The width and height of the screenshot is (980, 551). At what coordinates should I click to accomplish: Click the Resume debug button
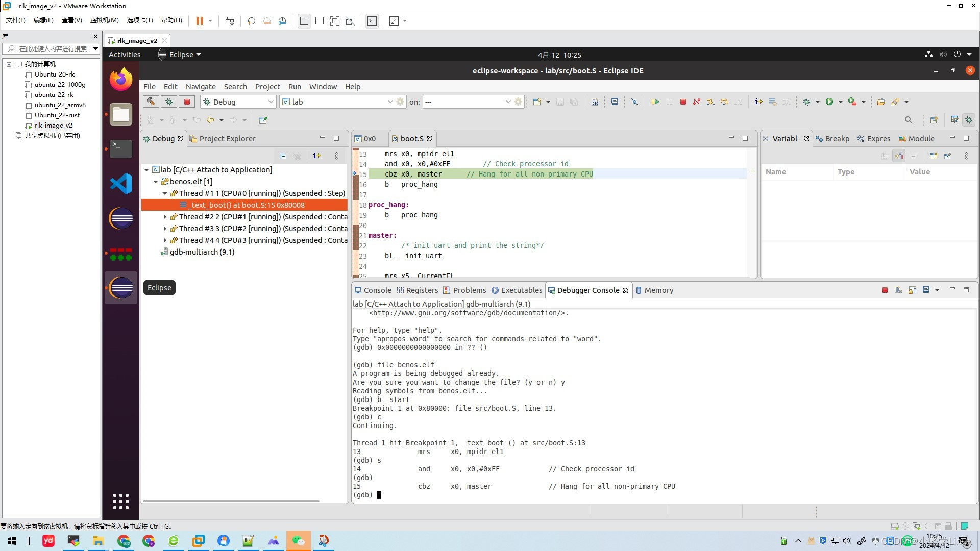pyautogui.click(x=655, y=102)
